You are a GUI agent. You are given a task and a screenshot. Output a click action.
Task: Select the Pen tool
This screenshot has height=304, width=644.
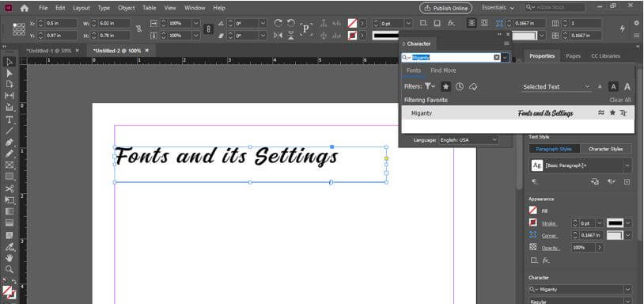click(9, 142)
